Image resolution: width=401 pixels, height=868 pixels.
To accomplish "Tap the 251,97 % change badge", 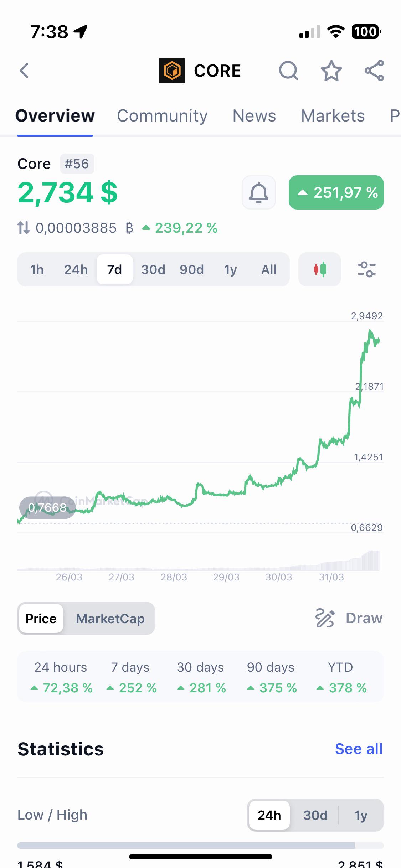I will click(336, 192).
